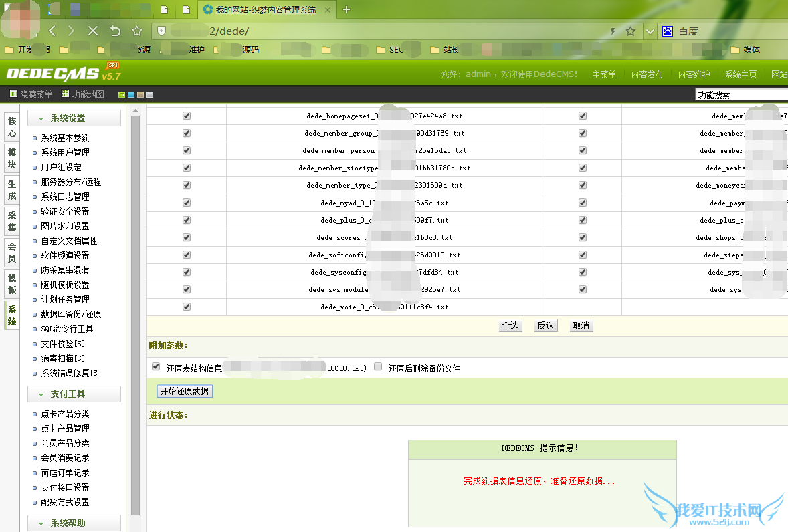Enable 还原后删除备份文件 checkbox
788x532 pixels.
click(x=378, y=366)
